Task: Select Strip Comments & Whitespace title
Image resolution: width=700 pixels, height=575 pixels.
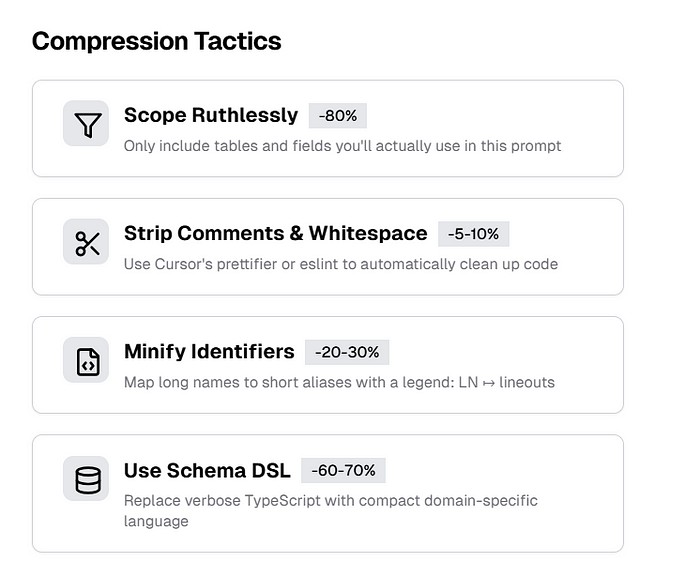Action: click(x=275, y=233)
